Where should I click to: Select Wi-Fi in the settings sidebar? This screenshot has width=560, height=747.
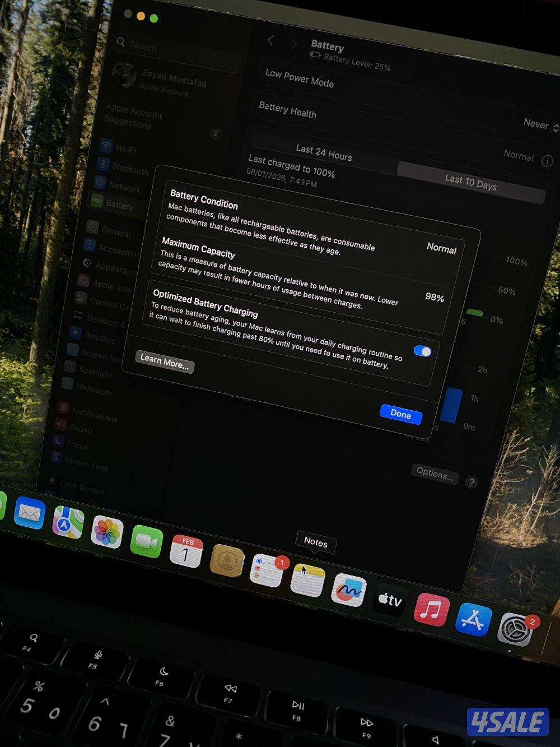click(125, 150)
